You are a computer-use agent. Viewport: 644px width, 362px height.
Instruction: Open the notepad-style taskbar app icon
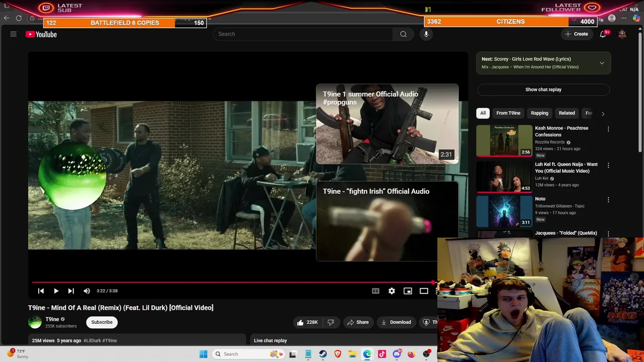(308, 354)
